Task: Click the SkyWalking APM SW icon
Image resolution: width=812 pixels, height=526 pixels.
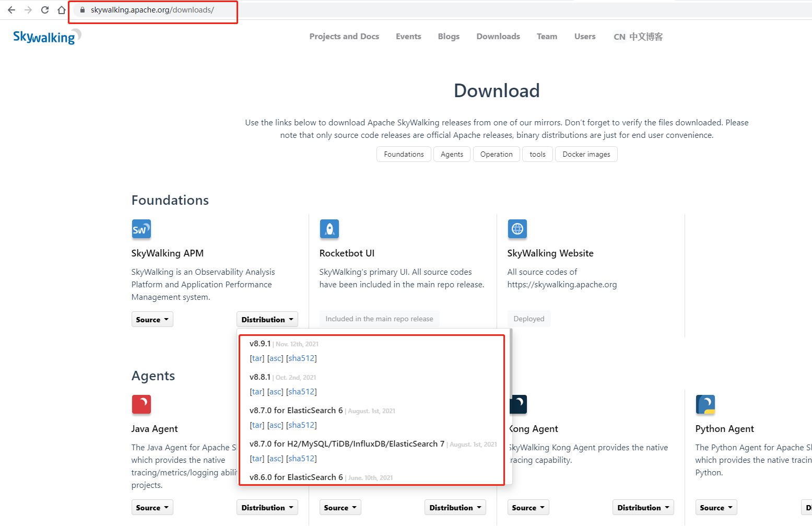Action: tap(142, 229)
